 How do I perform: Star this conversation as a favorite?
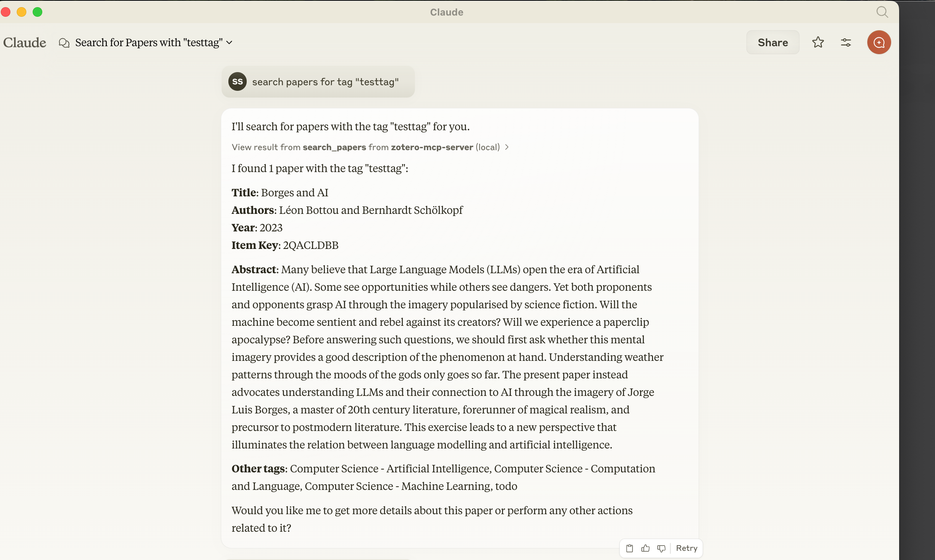click(x=818, y=42)
